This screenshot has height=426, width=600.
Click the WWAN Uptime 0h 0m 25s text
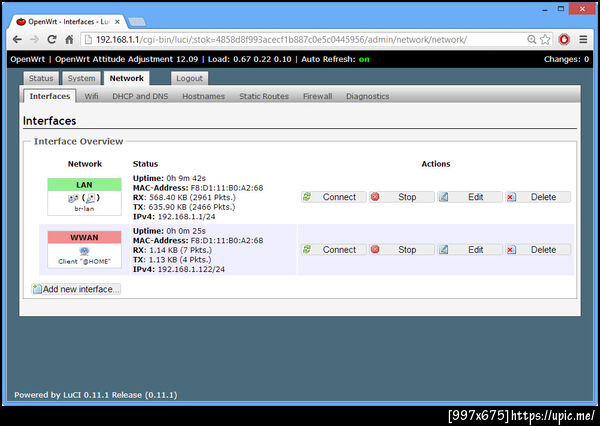(169, 231)
